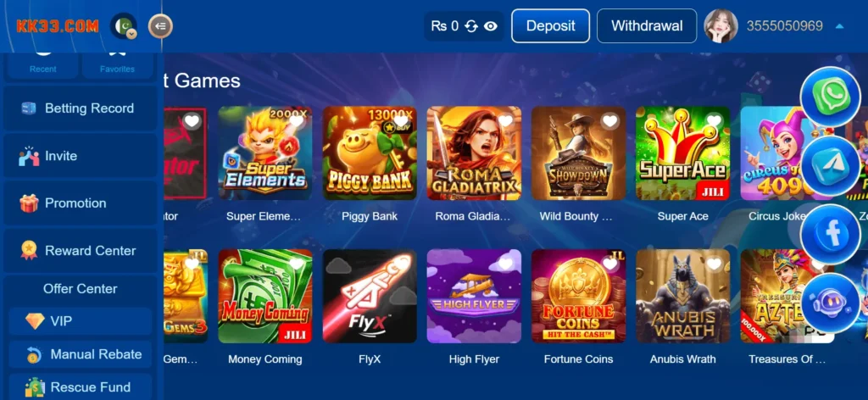Click the KK33.COM logo
Viewport: 868px width, 400px height.
[x=58, y=26]
